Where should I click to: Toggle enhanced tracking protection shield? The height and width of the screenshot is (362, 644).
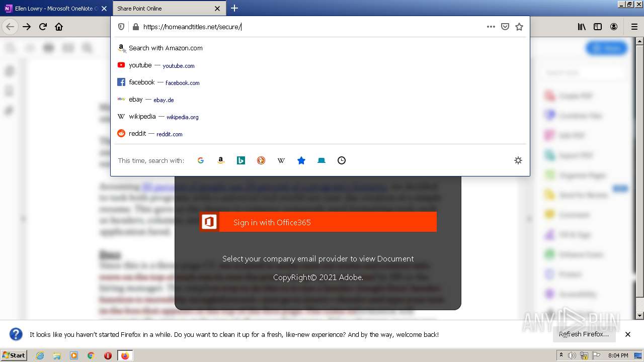[x=121, y=26]
